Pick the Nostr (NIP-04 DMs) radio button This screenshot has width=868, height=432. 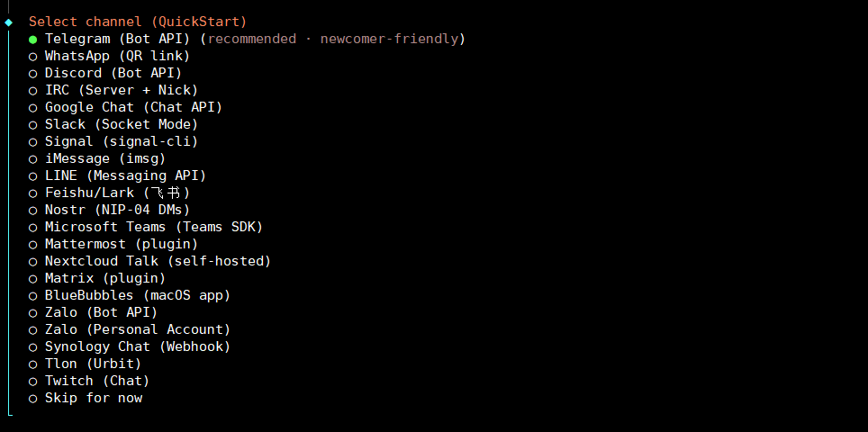(x=33, y=210)
